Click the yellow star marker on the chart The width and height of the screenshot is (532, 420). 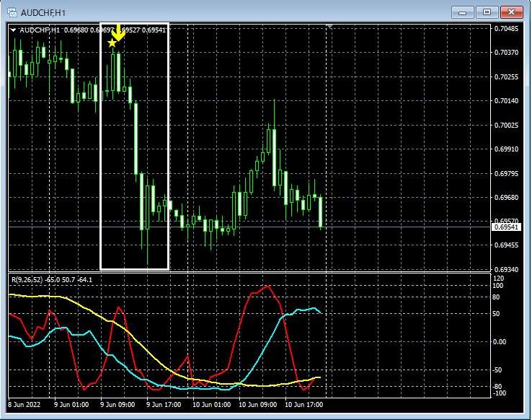tap(112, 43)
